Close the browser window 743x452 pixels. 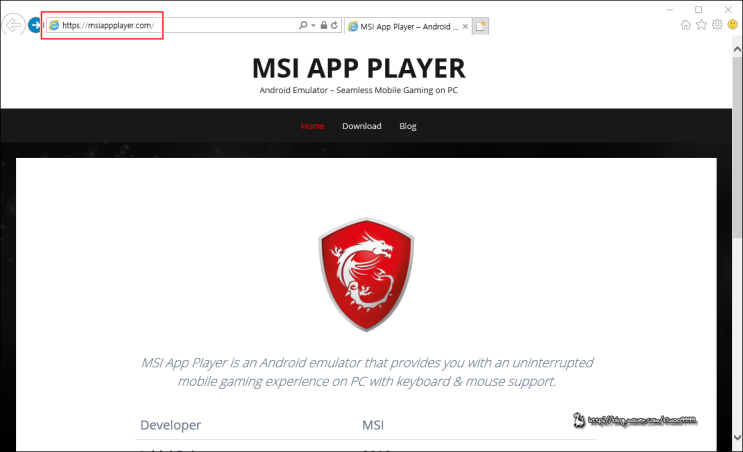pyautogui.click(x=728, y=9)
